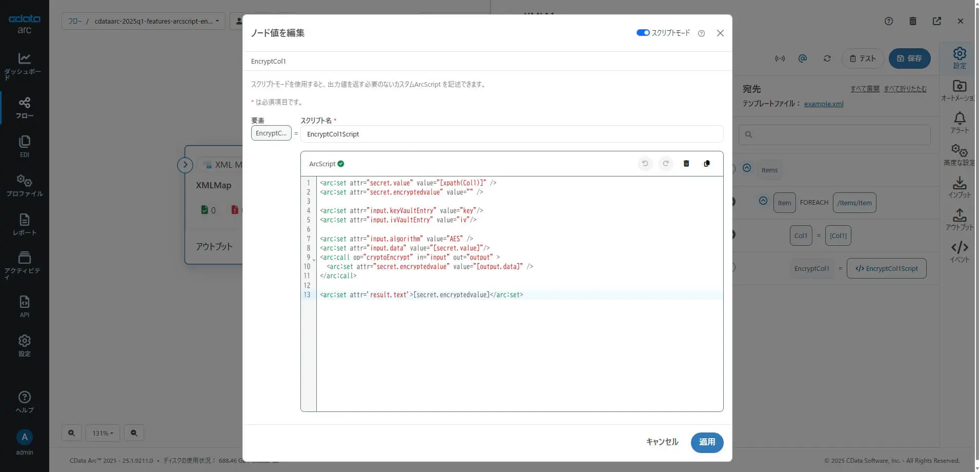Switch to the アラート tab
Viewport: 980px width, 472px height.
point(959,123)
